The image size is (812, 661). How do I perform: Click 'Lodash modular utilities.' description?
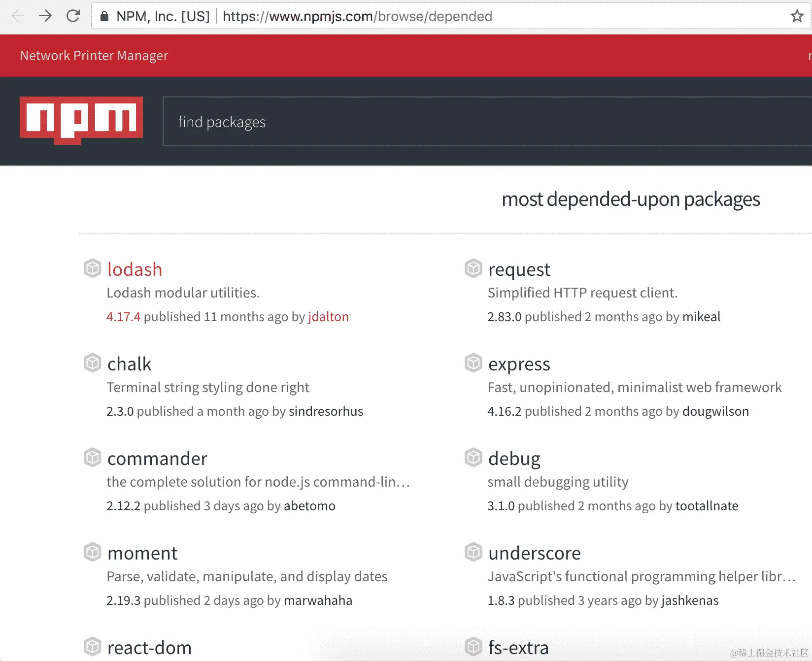click(183, 293)
